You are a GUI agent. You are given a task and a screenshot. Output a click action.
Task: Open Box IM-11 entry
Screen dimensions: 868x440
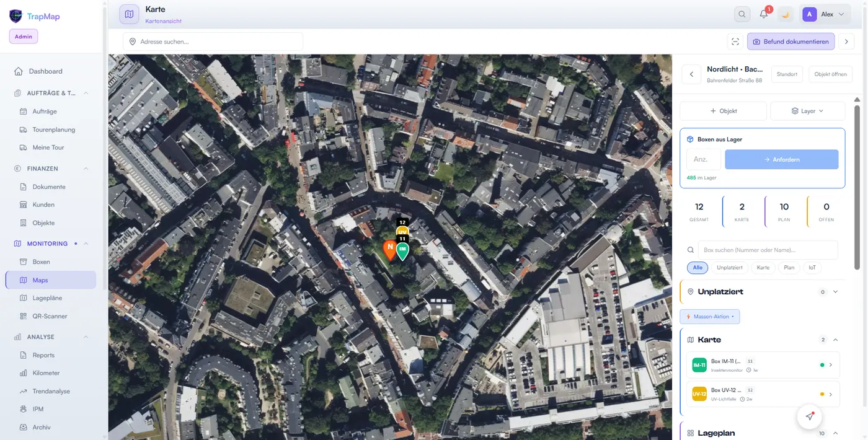(x=763, y=365)
